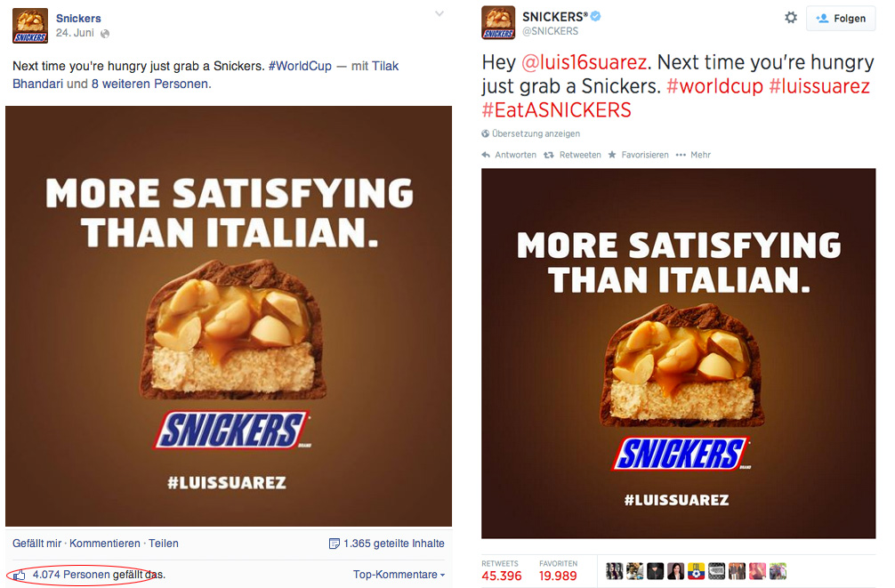Toggle 'Gefällt mir' on the Facebook post

tap(37, 544)
